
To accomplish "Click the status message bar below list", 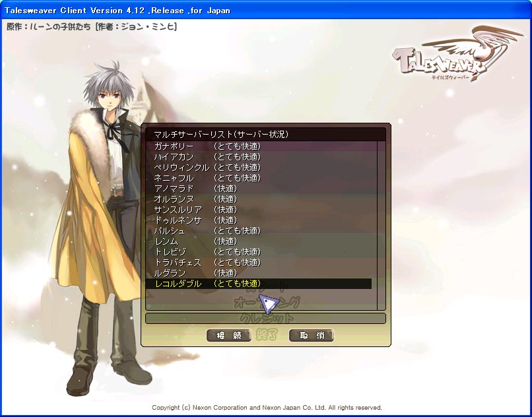I will (x=265, y=318).
